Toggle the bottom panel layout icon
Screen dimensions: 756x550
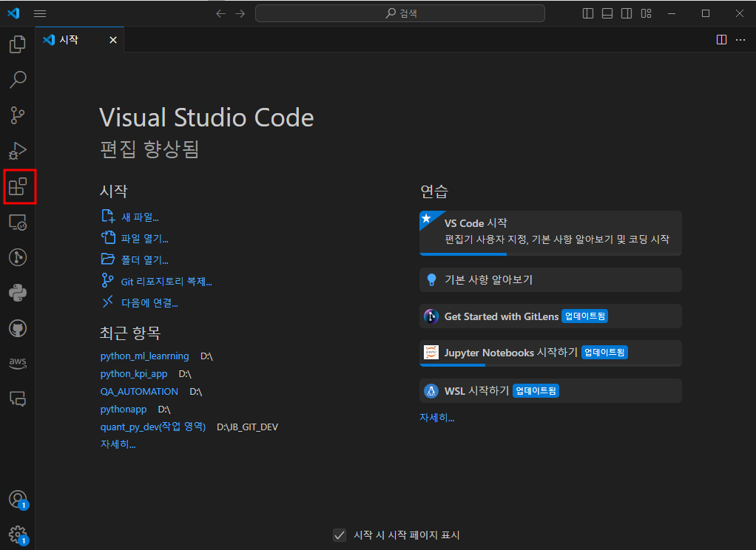coord(607,13)
